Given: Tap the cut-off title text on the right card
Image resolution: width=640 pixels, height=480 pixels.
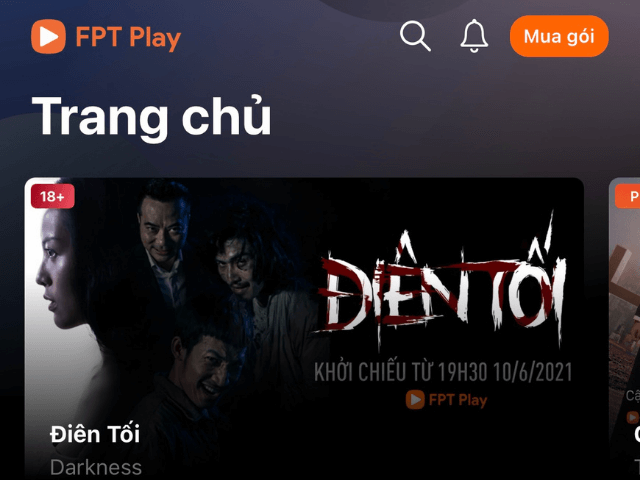Looking at the screenshot, I should coord(637,433).
